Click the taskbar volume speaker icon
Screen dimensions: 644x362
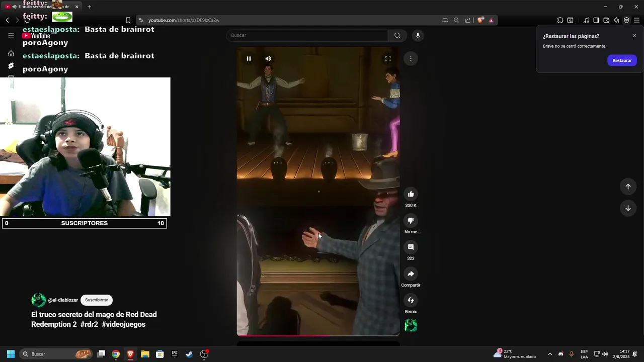(605, 354)
